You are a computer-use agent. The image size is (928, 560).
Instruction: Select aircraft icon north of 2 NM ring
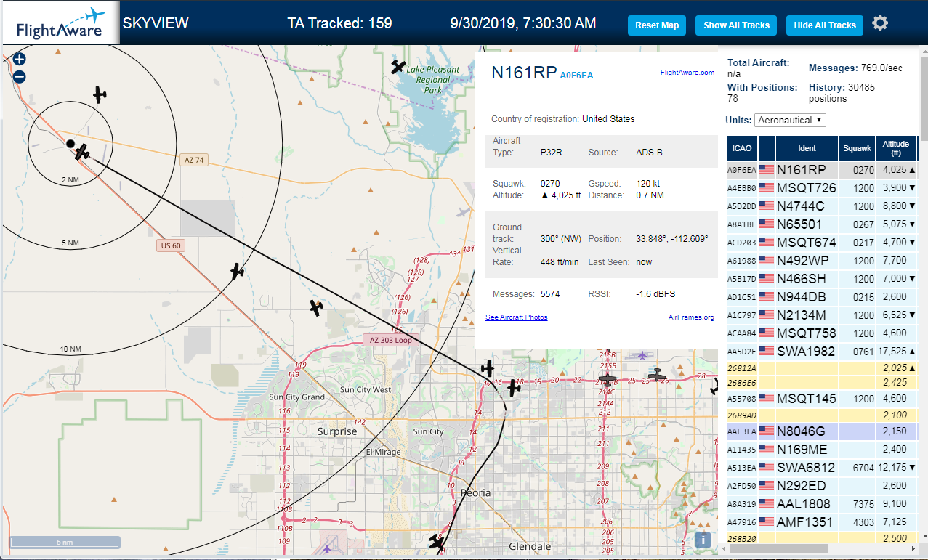click(x=100, y=94)
